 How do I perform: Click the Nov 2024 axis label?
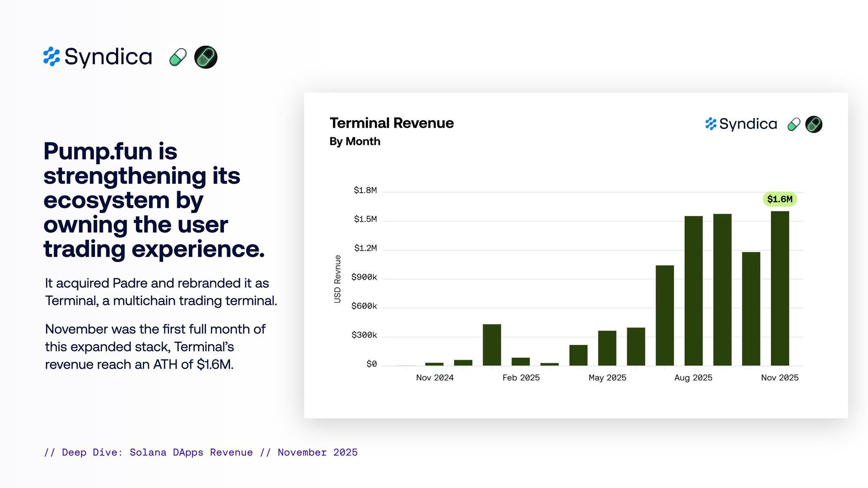tap(434, 378)
